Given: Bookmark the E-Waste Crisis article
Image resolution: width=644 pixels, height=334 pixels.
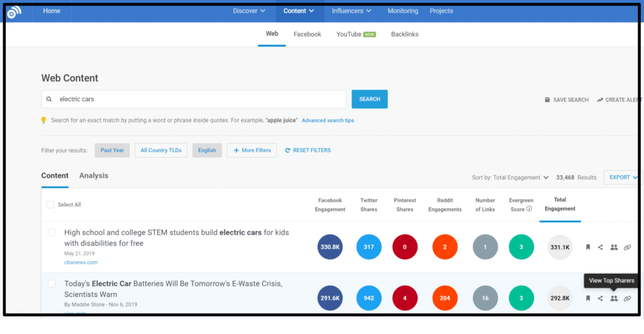Looking at the screenshot, I should [588, 299].
